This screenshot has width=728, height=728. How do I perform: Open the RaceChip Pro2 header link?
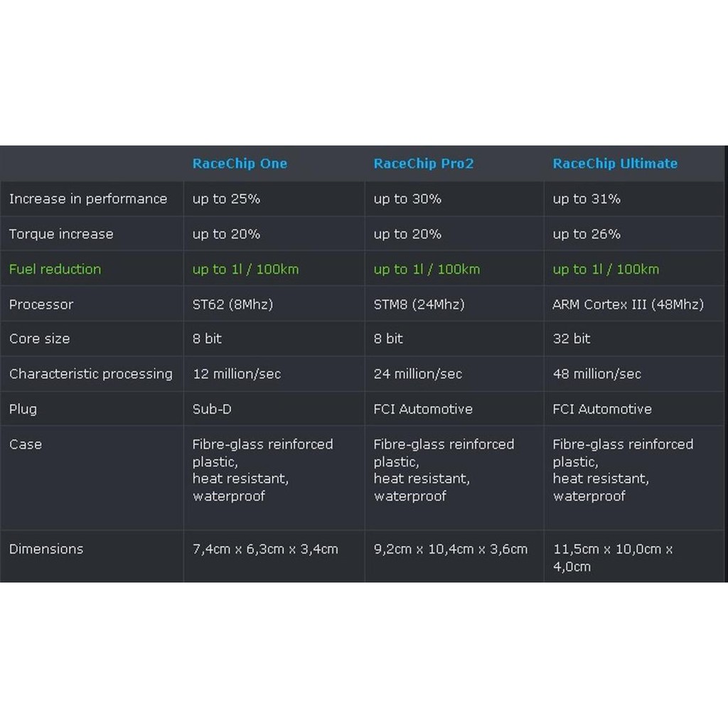pos(423,164)
